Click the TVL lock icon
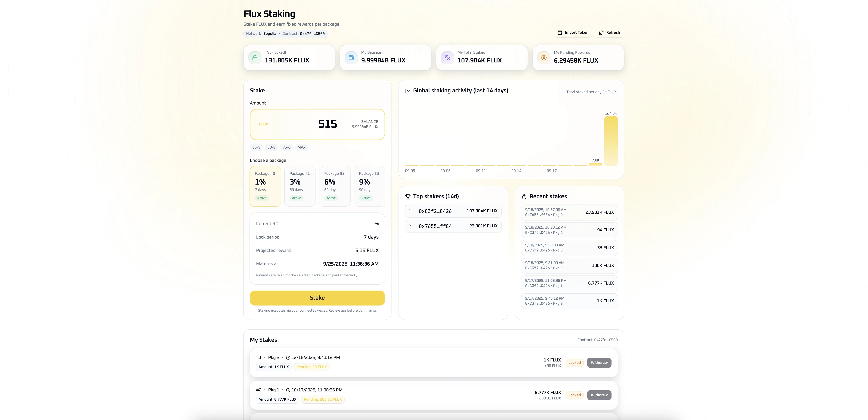 pyautogui.click(x=255, y=58)
